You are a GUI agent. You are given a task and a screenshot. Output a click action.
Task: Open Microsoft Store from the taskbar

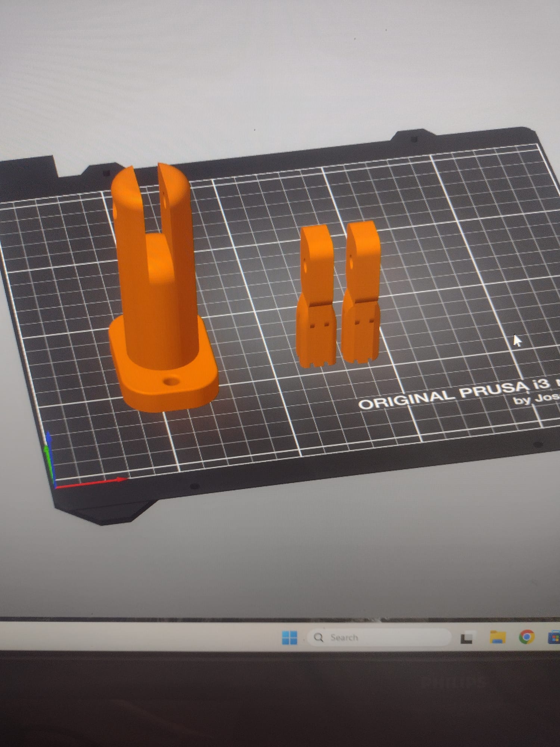point(554,637)
